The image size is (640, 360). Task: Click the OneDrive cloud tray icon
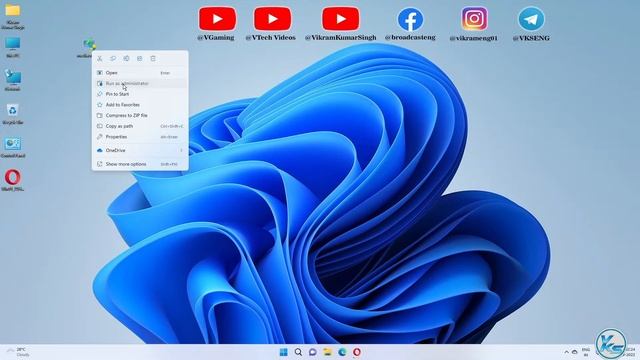575,352
